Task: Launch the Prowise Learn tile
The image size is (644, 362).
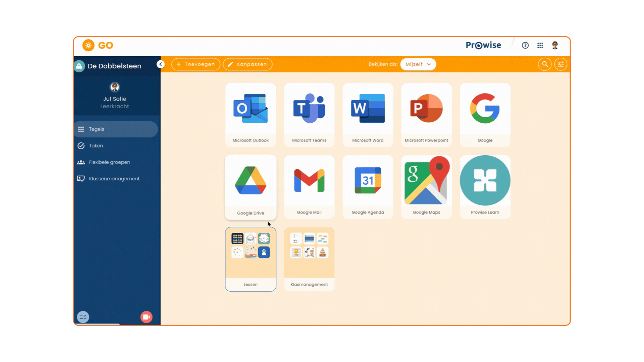Action: (485, 187)
